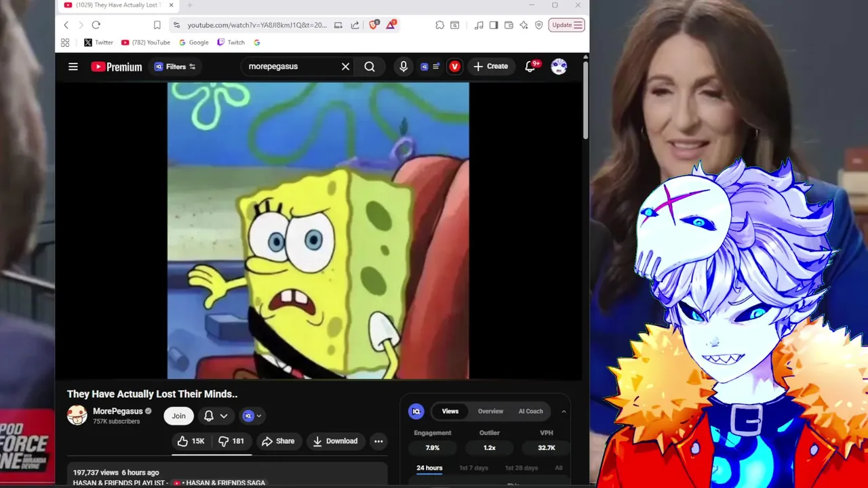Open Brave Wallet icon

pyautogui.click(x=509, y=25)
